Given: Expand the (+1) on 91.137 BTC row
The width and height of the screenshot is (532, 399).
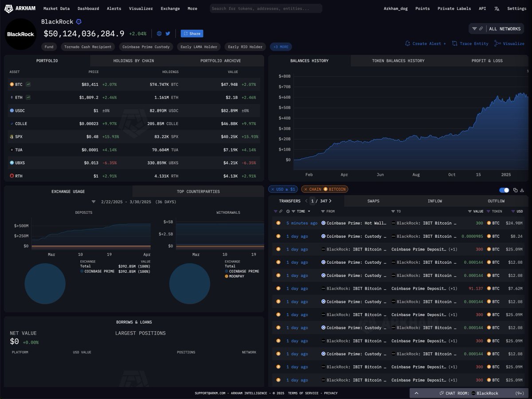Looking at the screenshot, I should (x=453, y=289).
